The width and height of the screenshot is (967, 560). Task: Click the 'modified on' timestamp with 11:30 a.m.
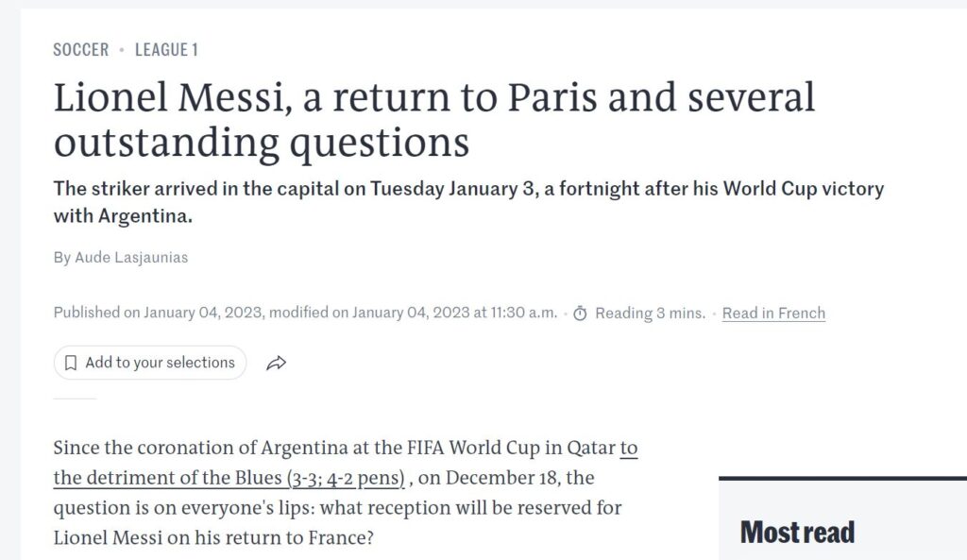pos(414,313)
